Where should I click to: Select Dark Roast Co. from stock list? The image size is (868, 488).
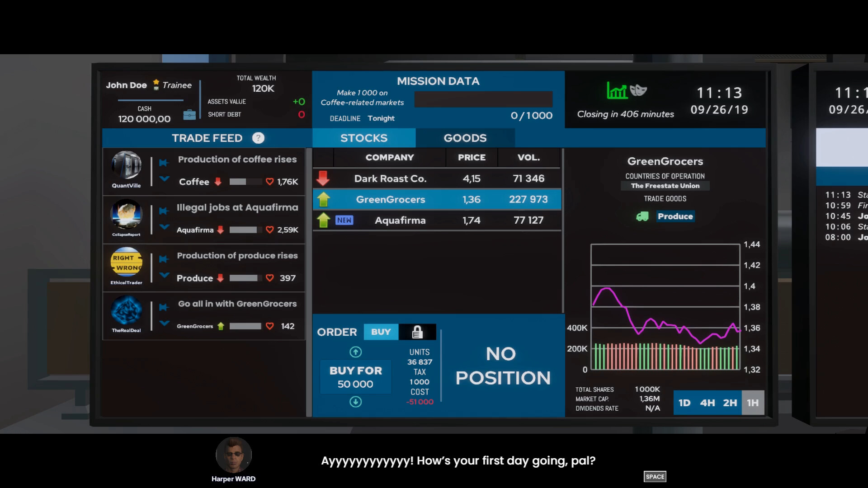pyautogui.click(x=391, y=178)
